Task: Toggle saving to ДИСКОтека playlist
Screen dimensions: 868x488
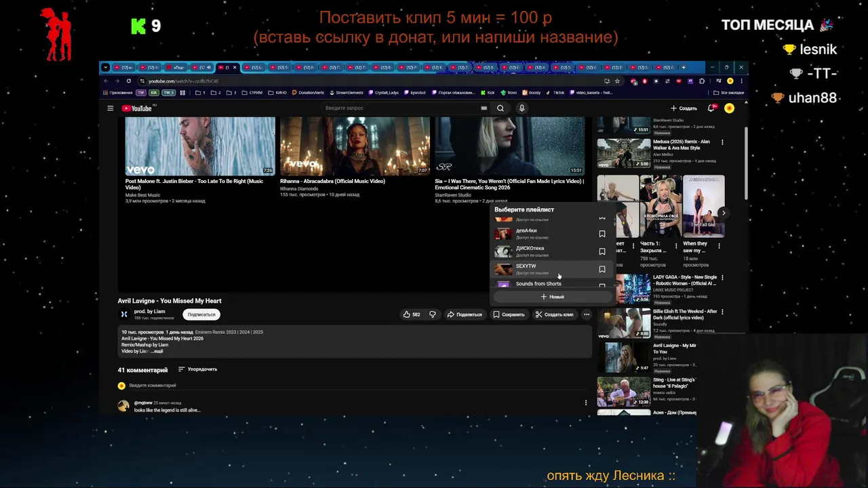Action: coord(601,251)
